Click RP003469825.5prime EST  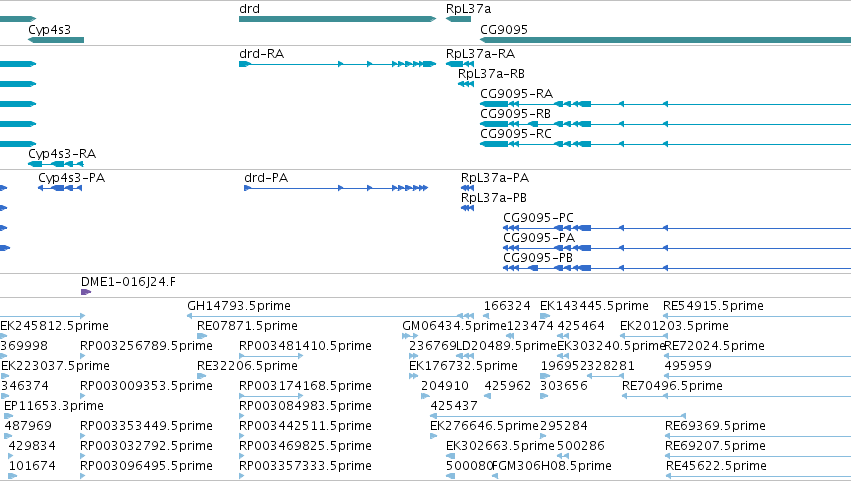point(242,456)
